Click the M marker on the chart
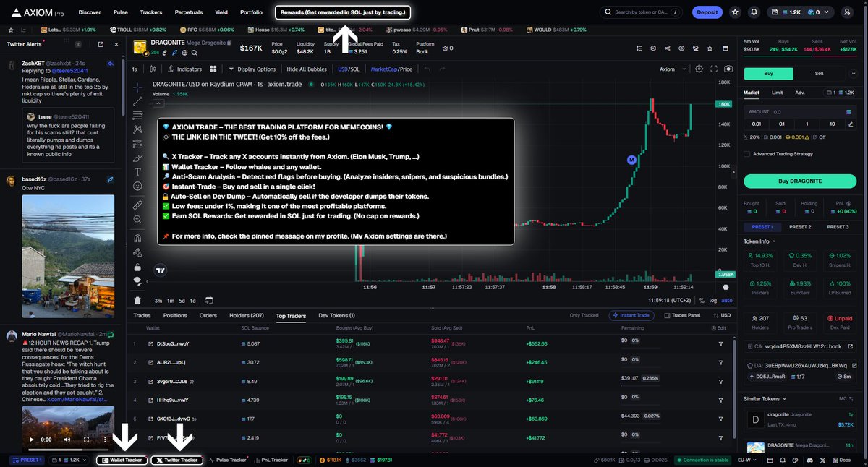Viewport: 868px width, 467px height. [631, 159]
